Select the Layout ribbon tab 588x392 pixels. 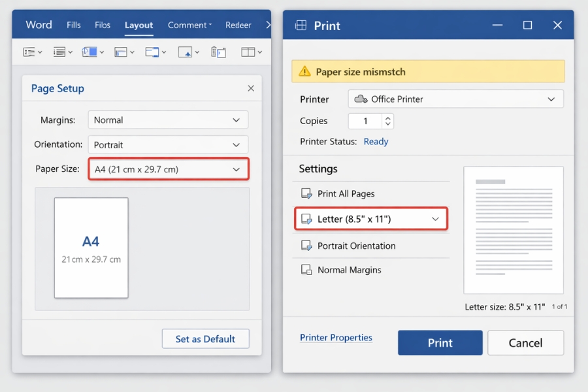[x=139, y=25]
